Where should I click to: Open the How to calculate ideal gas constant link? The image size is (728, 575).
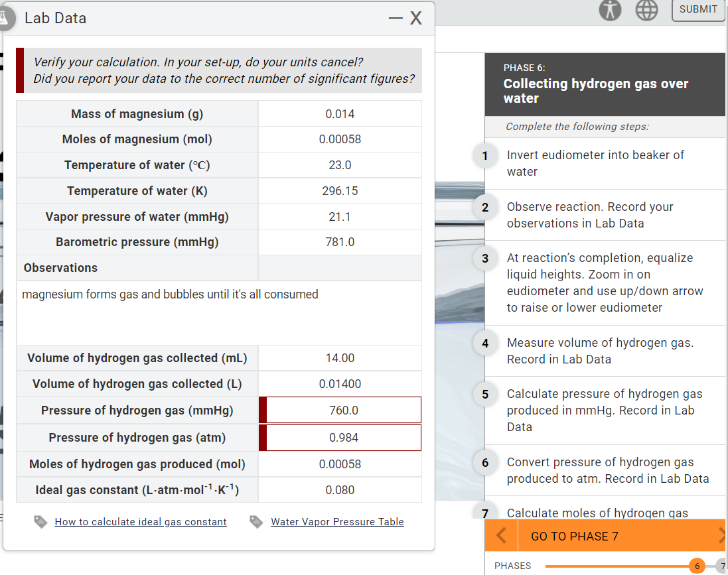(140, 521)
